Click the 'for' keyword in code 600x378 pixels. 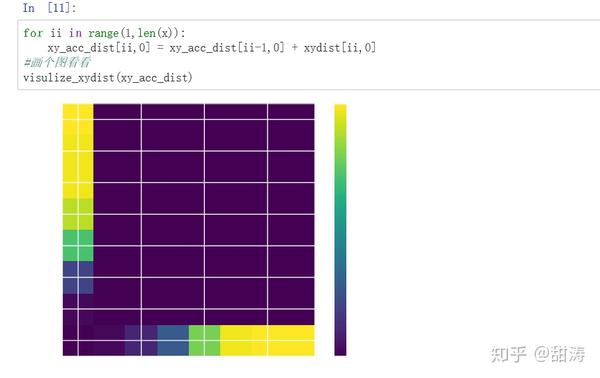pos(33,33)
